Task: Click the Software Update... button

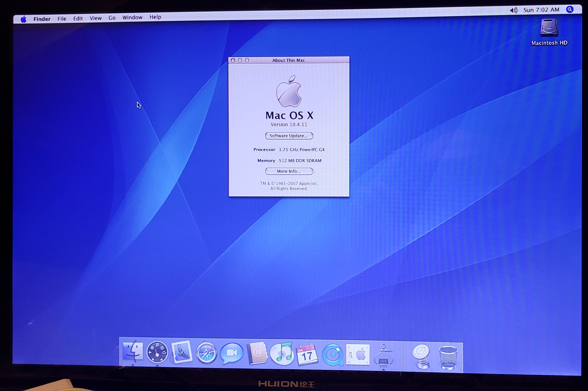Action: (x=289, y=136)
